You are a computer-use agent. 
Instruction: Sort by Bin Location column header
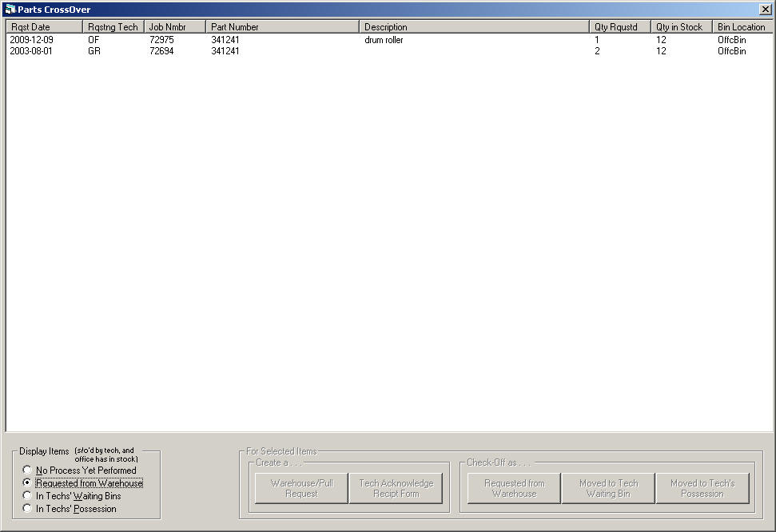[x=742, y=27]
